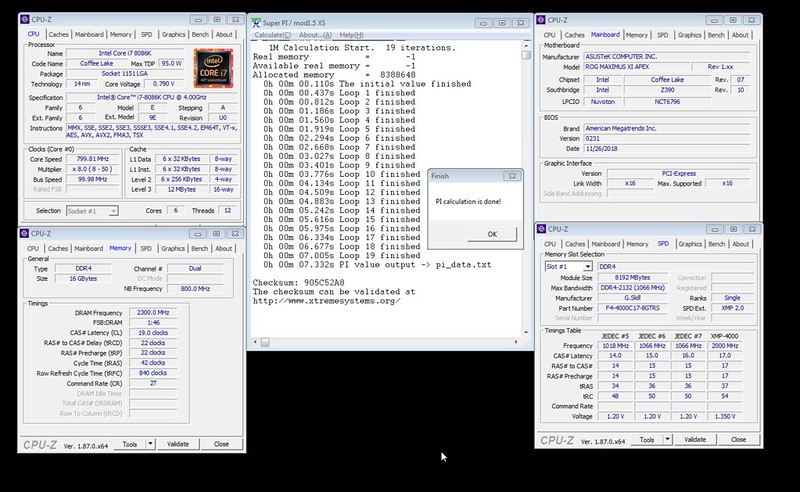Click the Row Refresh Cycle Time 840 clocks value
Viewport: 800px width, 492px height.
[x=153, y=373]
